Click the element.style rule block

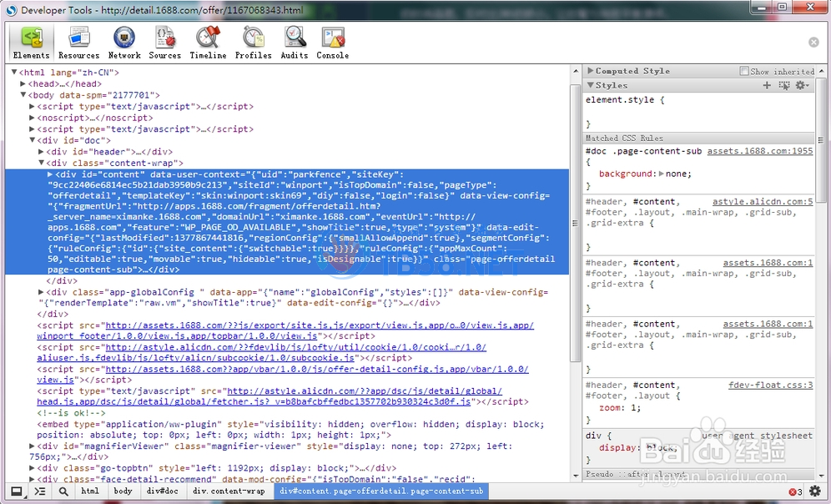(x=698, y=111)
